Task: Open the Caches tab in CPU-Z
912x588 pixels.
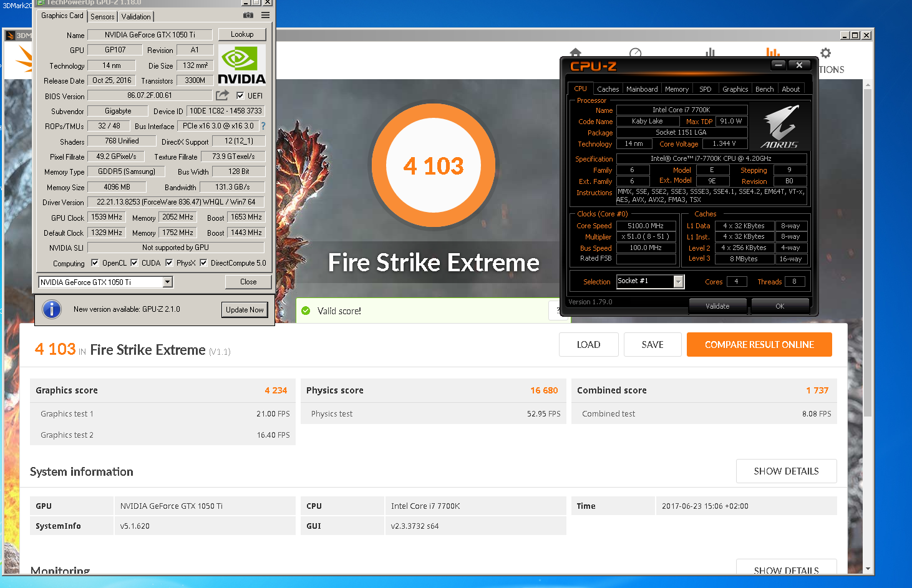Action: (608, 89)
